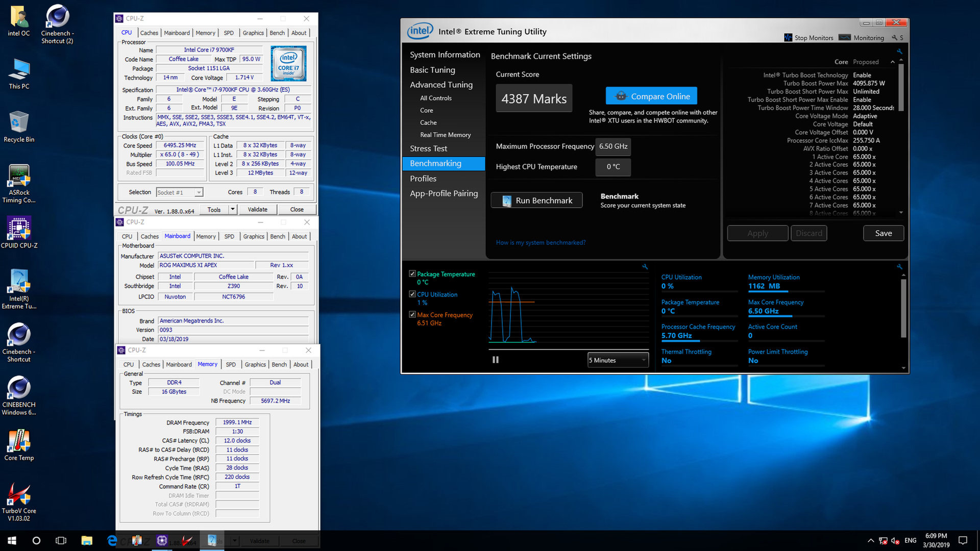Open Basic Tuning in XTU sidebar
The height and width of the screenshot is (551, 980).
(432, 70)
